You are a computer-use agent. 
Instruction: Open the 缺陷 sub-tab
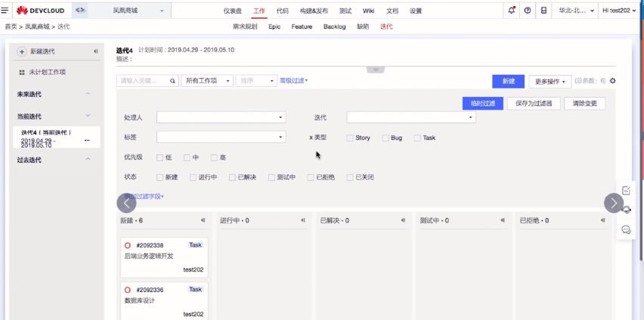tap(363, 26)
